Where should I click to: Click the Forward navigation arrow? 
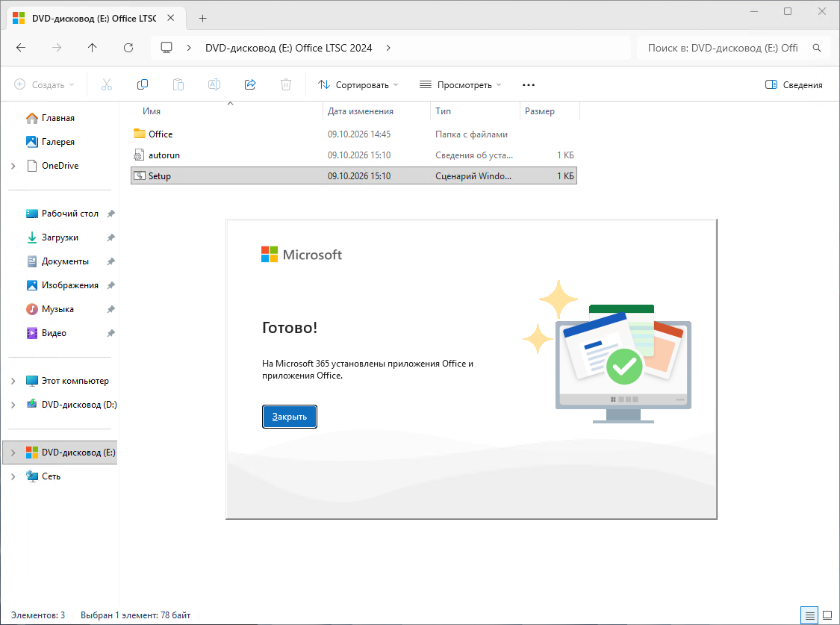pyautogui.click(x=57, y=48)
